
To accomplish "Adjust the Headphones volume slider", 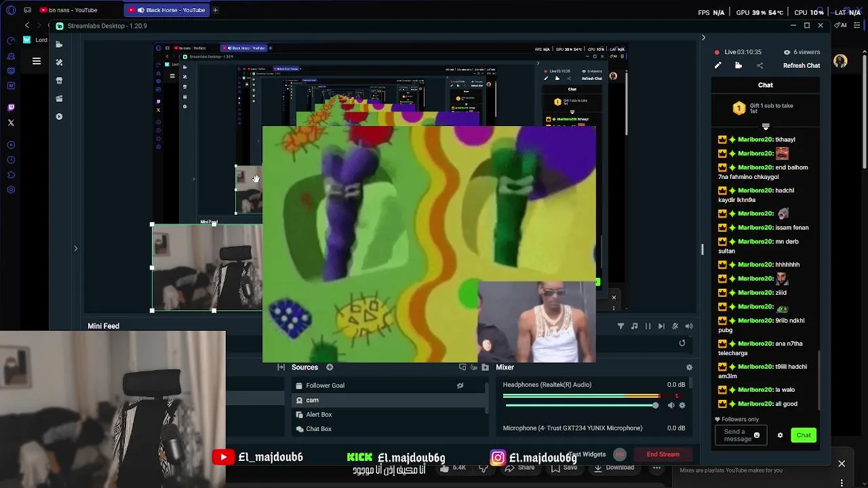I will click(581, 405).
